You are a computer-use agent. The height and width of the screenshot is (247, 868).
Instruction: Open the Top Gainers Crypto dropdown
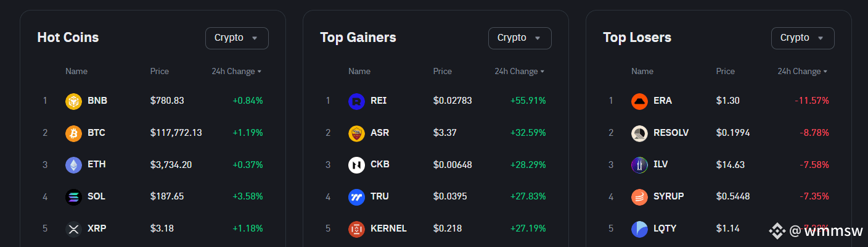520,38
